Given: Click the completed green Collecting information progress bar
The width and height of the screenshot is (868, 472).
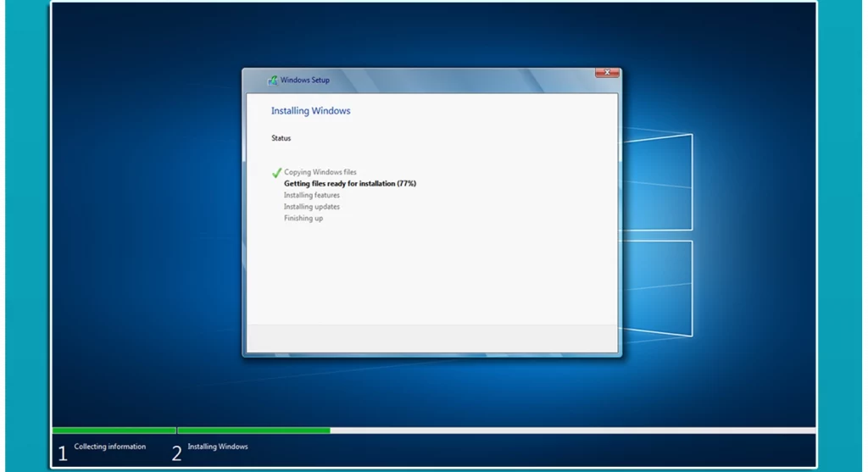Looking at the screenshot, I should point(114,430).
